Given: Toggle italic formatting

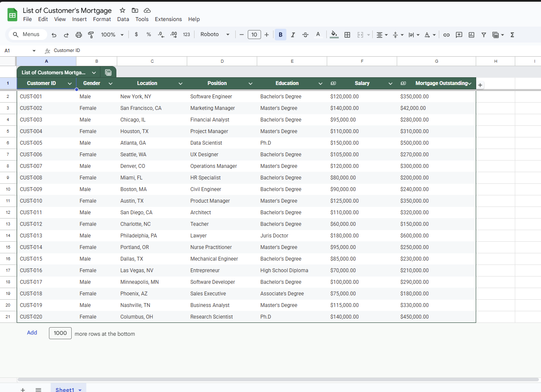Looking at the screenshot, I should tap(293, 35).
